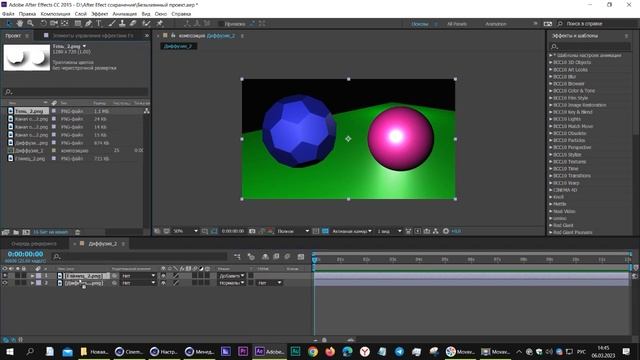Open the Файл menu
640x360 pixels.
[8, 14]
